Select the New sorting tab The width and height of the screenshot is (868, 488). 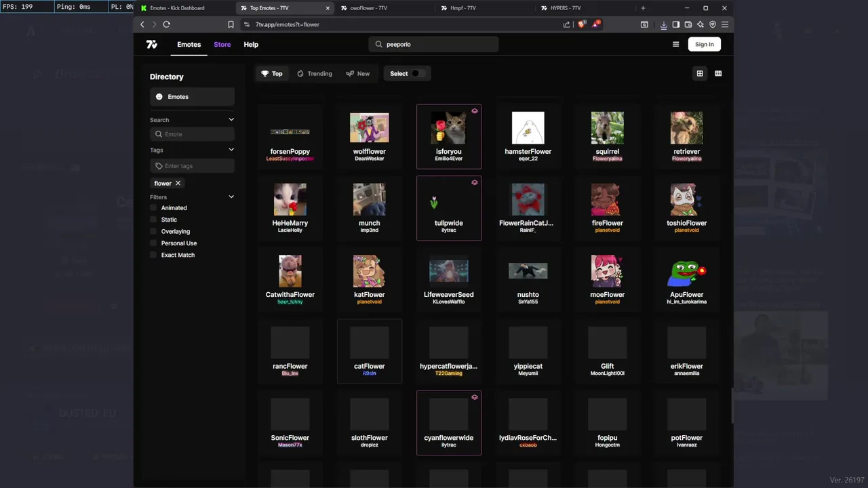(358, 73)
